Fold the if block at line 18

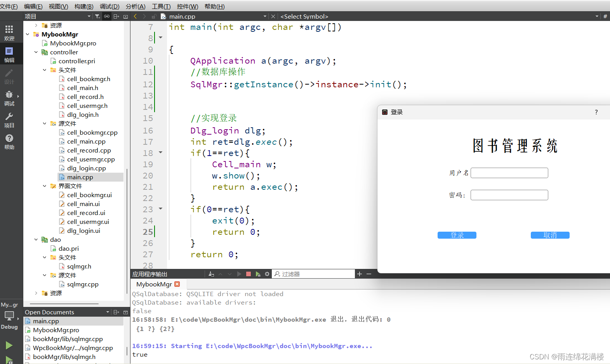pyautogui.click(x=160, y=153)
